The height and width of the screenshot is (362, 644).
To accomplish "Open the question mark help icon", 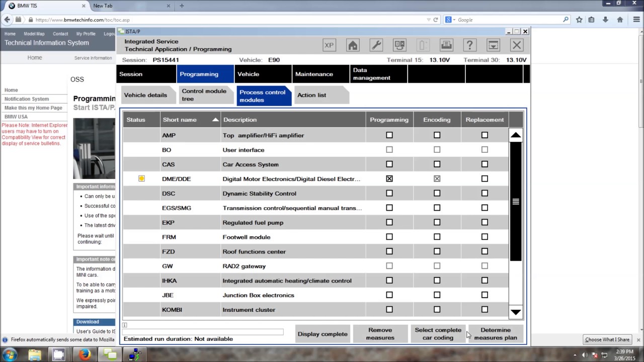I will point(469,45).
